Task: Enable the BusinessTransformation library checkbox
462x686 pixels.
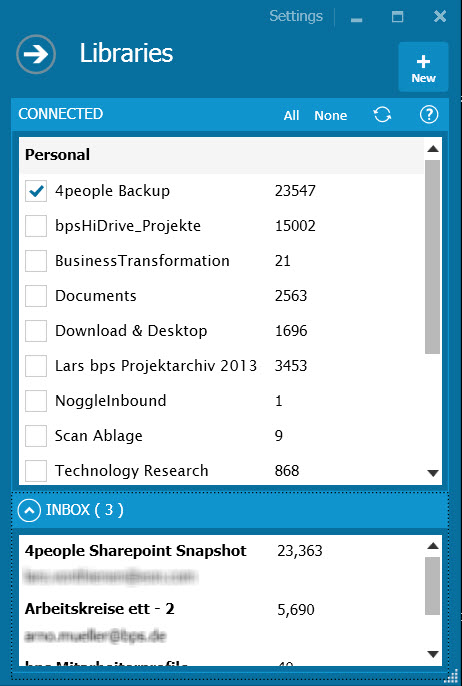Action: 36,261
